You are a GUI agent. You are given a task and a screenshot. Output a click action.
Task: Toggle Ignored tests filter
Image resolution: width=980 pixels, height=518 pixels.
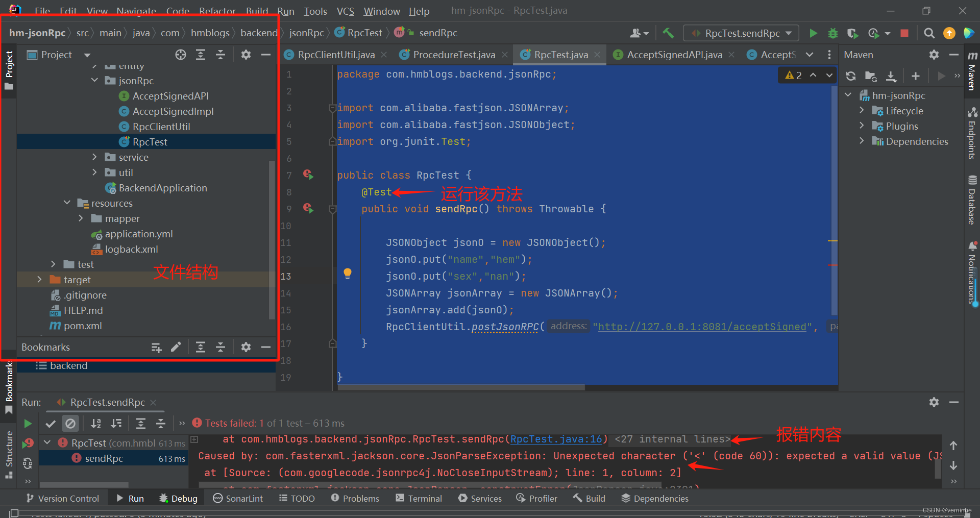point(70,423)
